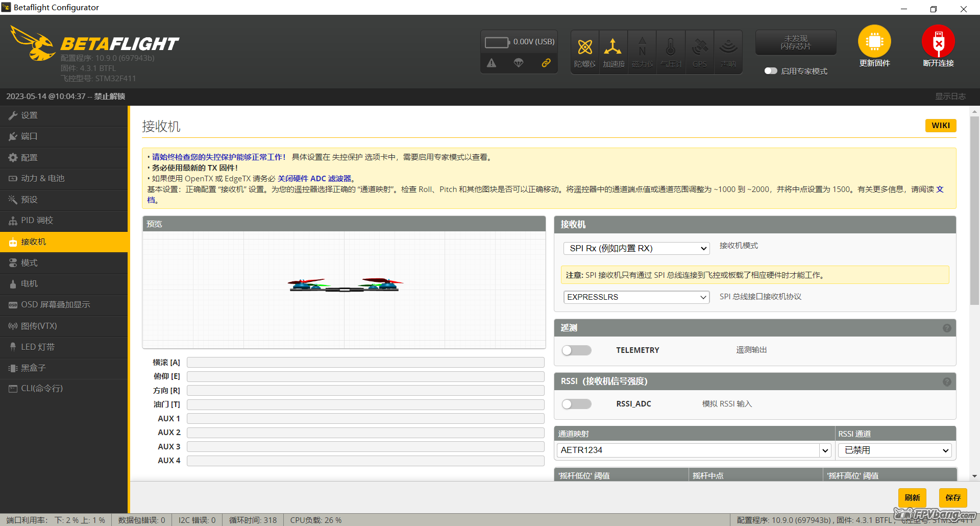Click the 刷新 refresh button
Screen dimensions: 980x526
click(x=912, y=498)
